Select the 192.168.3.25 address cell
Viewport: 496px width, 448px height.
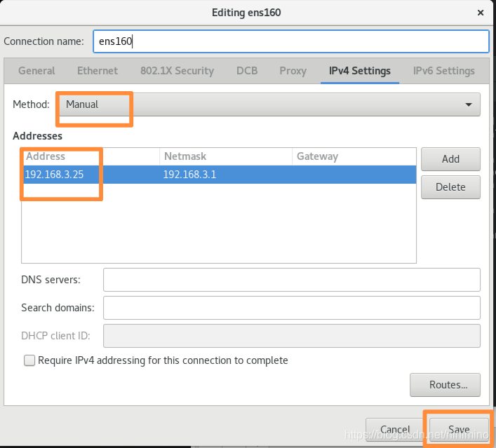[55, 175]
